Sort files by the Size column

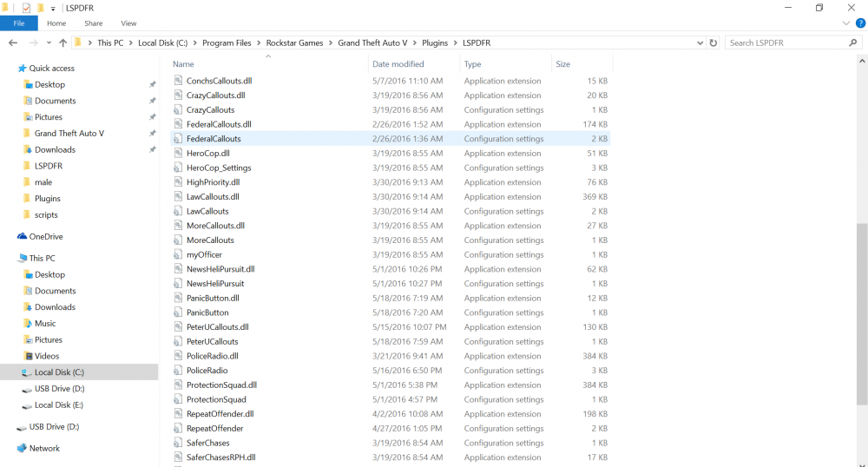(x=563, y=64)
